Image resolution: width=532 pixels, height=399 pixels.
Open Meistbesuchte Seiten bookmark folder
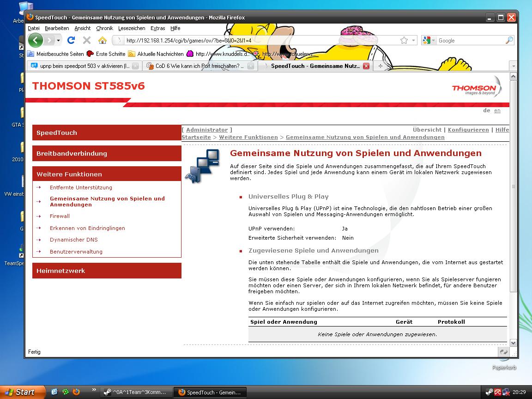[x=55, y=54]
